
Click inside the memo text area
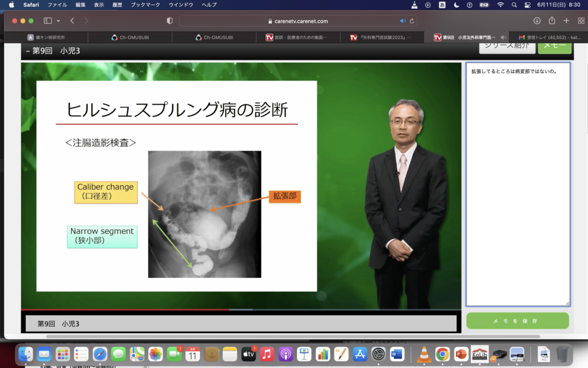(x=517, y=184)
